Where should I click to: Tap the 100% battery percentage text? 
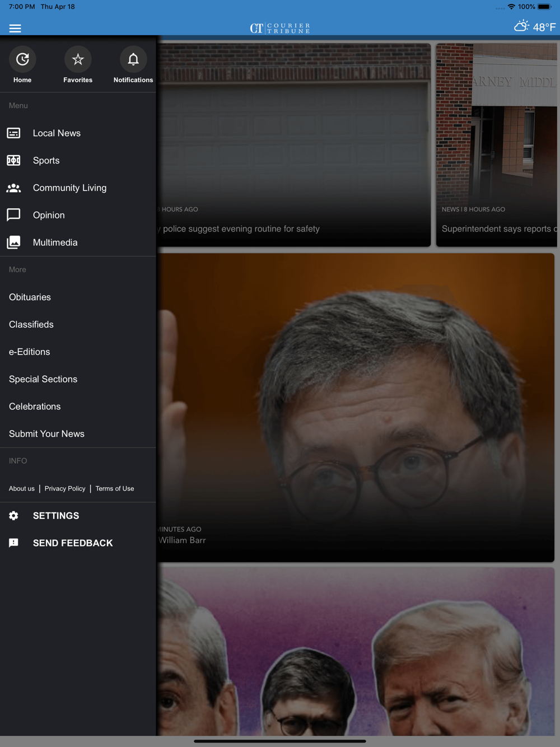(x=526, y=7)
